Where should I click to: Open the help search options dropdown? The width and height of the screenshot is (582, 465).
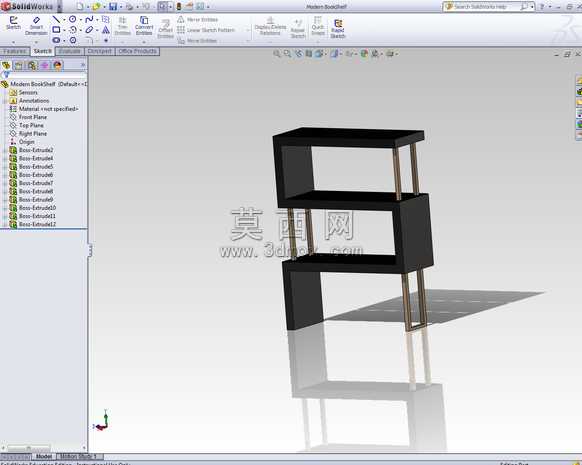[532, 7]
